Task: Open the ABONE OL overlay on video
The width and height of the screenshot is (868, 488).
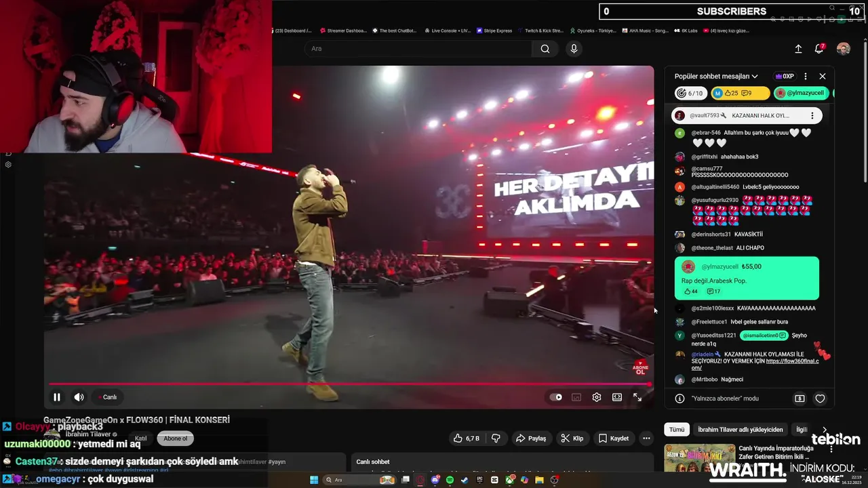Action: pyautogui.click(x=640, y=367)
